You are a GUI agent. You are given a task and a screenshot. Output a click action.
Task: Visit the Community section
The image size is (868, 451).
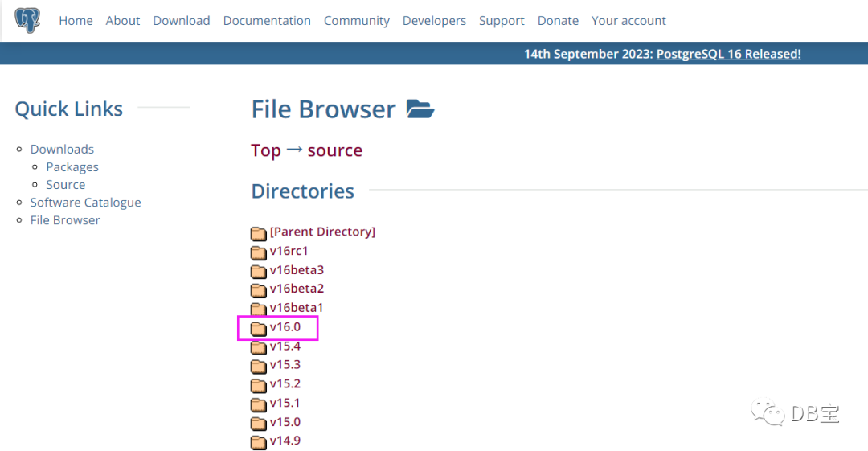tap(357, 21)
